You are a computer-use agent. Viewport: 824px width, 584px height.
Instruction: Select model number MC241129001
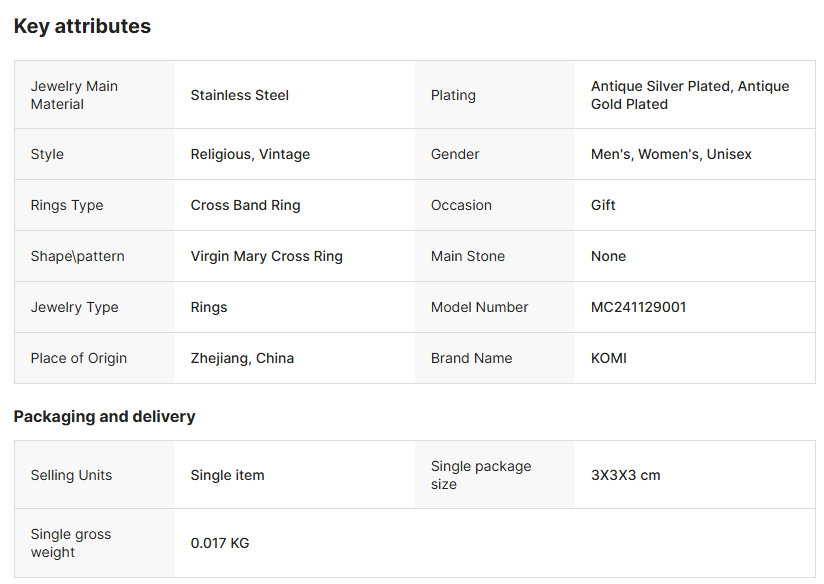[x=638, y=307]
